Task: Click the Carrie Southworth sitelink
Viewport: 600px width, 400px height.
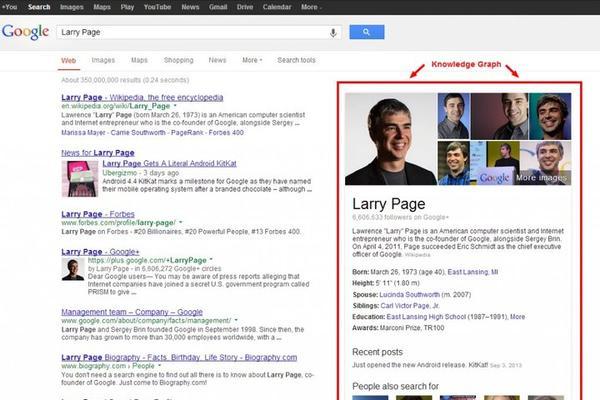Action: pos(138,132)
